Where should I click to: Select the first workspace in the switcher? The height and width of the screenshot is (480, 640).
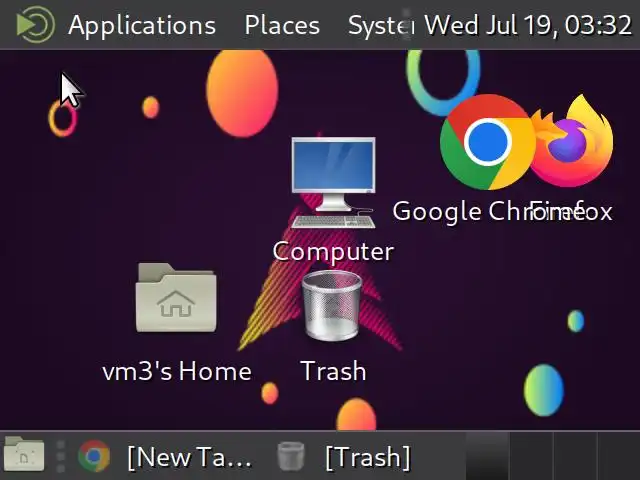487,456
